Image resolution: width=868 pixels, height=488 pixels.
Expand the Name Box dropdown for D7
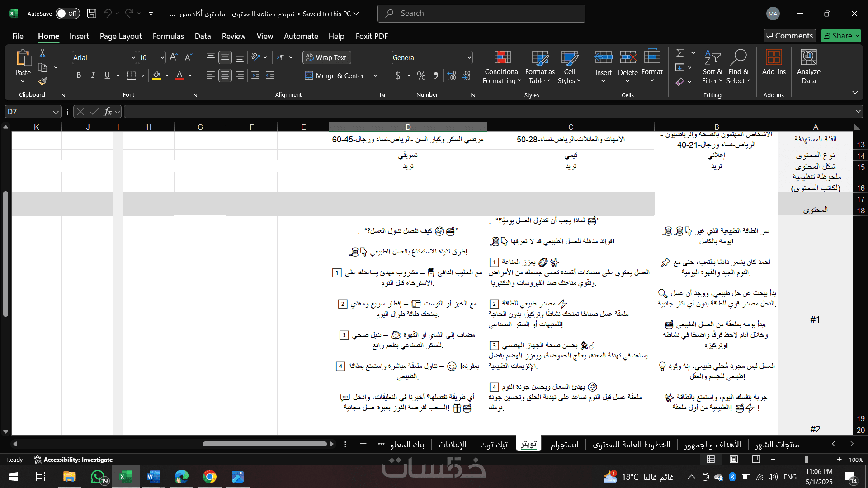tap(55, 112)
